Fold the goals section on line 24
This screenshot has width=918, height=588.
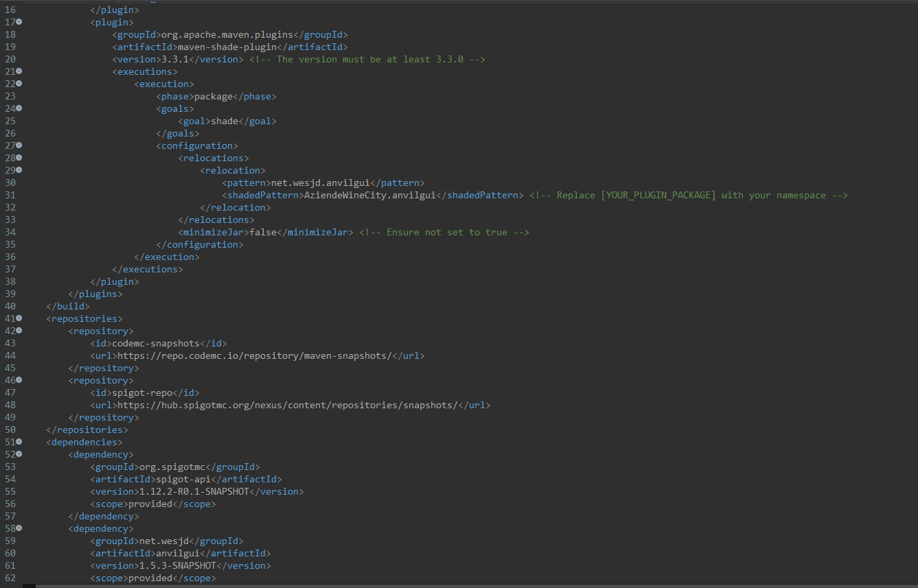19,108
